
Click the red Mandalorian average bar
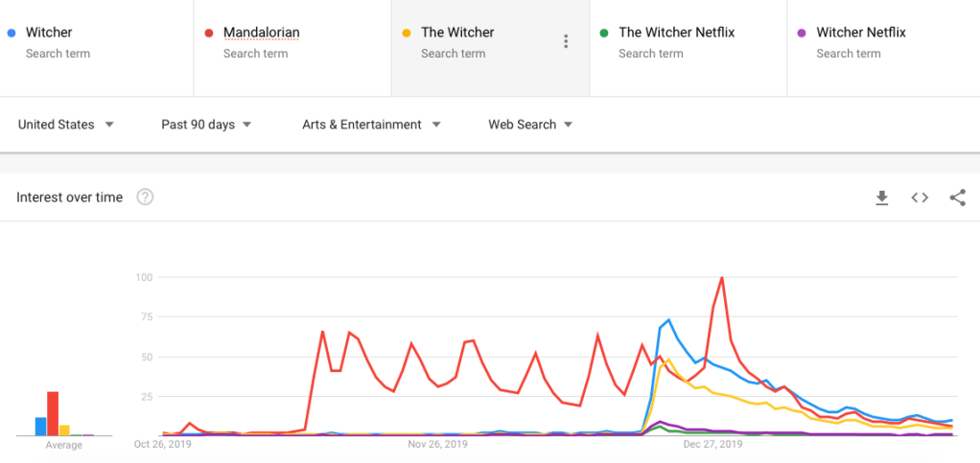click(53, 413)
